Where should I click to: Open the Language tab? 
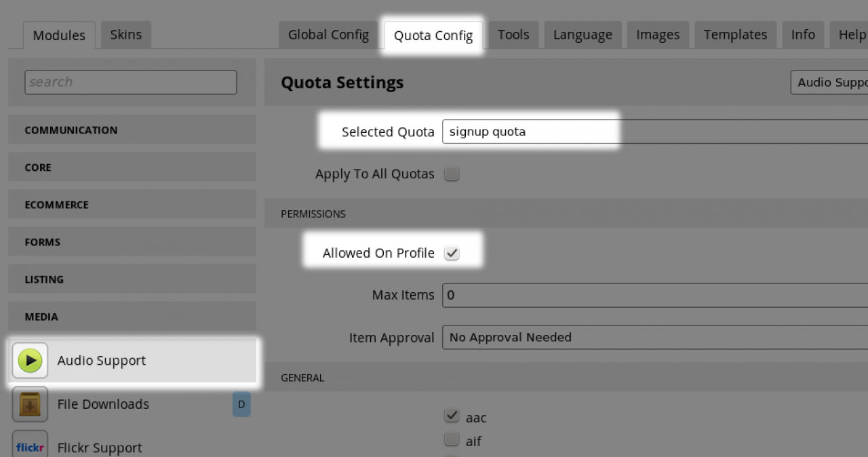(583, 35)
